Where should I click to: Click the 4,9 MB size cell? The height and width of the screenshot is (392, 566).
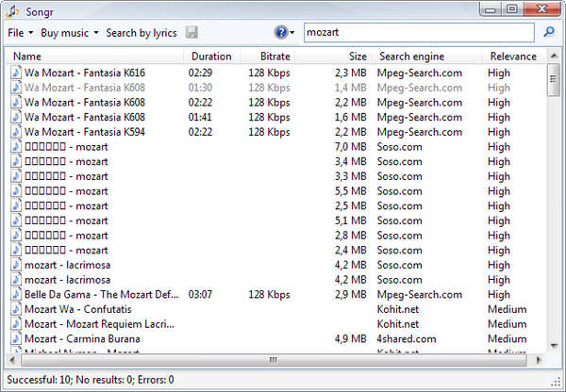point(351,338)
